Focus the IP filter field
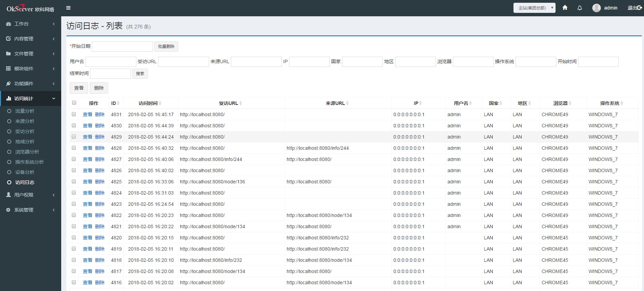Image resolution: width=644 pixels, height=291 pixels. (309, 62)
